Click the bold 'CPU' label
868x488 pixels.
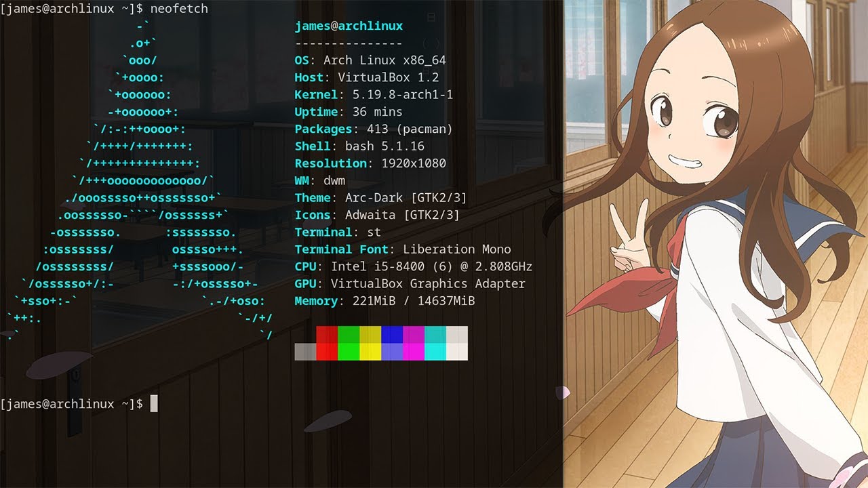(x=305, y=266)
